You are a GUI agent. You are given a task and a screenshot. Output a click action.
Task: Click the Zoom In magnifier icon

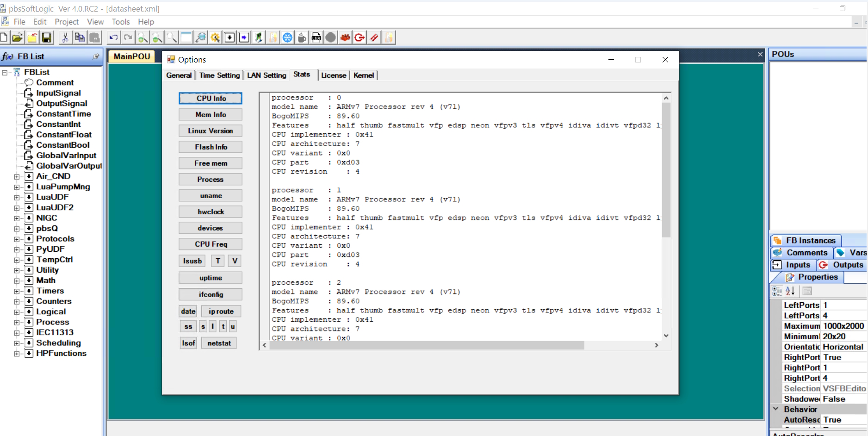pyautogui.click(x=143, y=37)
